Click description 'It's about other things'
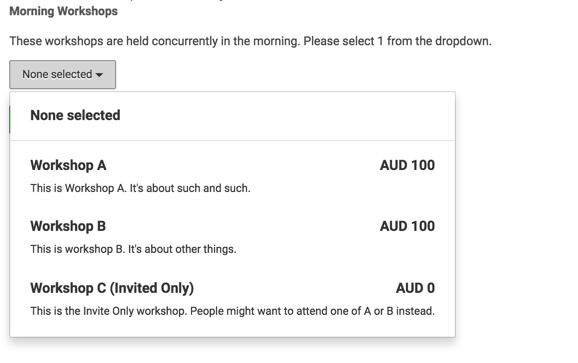Screen dimensions: 578x363 coord(182,249)
